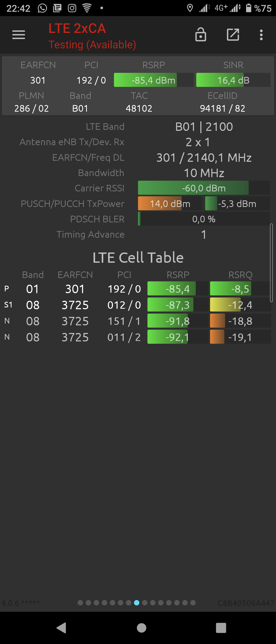Select the Carrier RSSI -60,0 dBm bar

(x=204, y=188)
